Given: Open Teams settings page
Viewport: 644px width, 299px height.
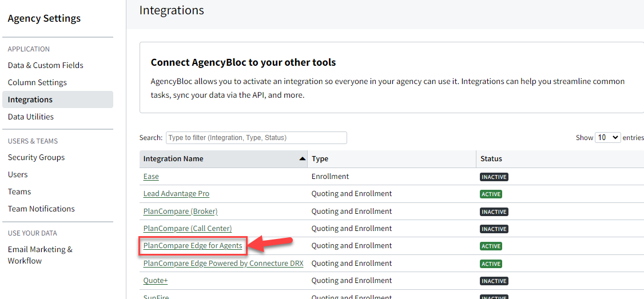Looking at the screenshot, I should click(x=19, y=192).
